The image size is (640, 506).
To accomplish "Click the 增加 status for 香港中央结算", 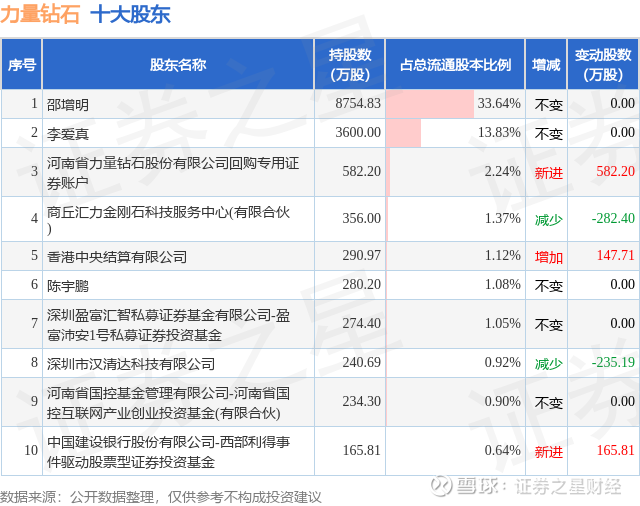I will point(549,257).
